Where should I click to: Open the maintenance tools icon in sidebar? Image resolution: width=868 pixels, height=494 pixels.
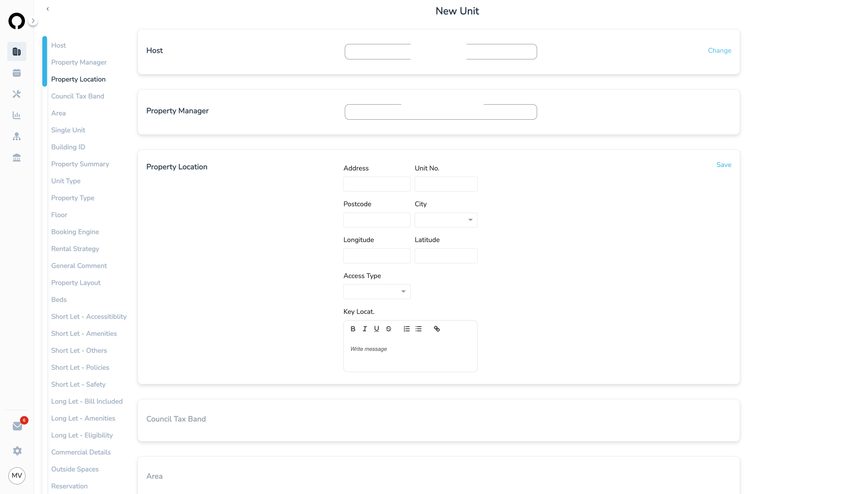pyautogui.click(x=17, y=94)
